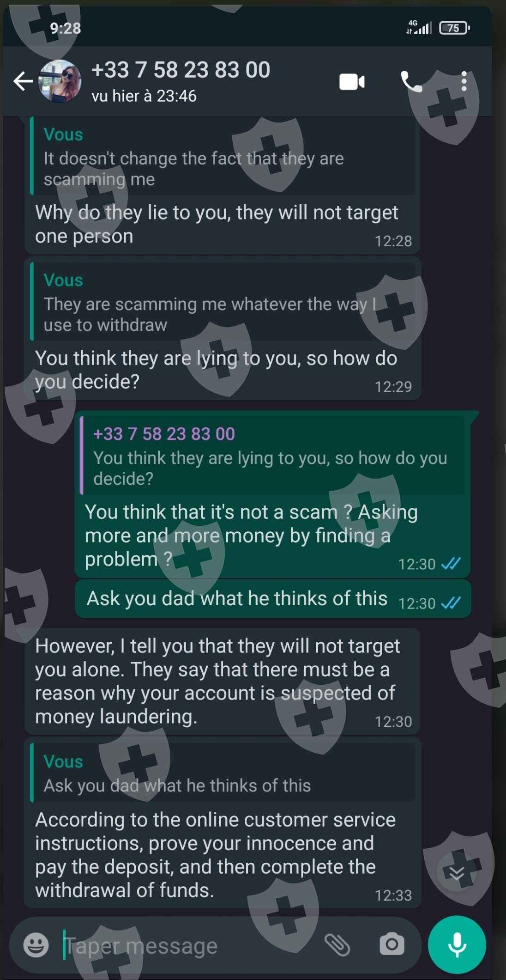The width and height of the screenshot is (506, 980).
Task: Tap the microphone voice message button
Action: coord(457,944)
